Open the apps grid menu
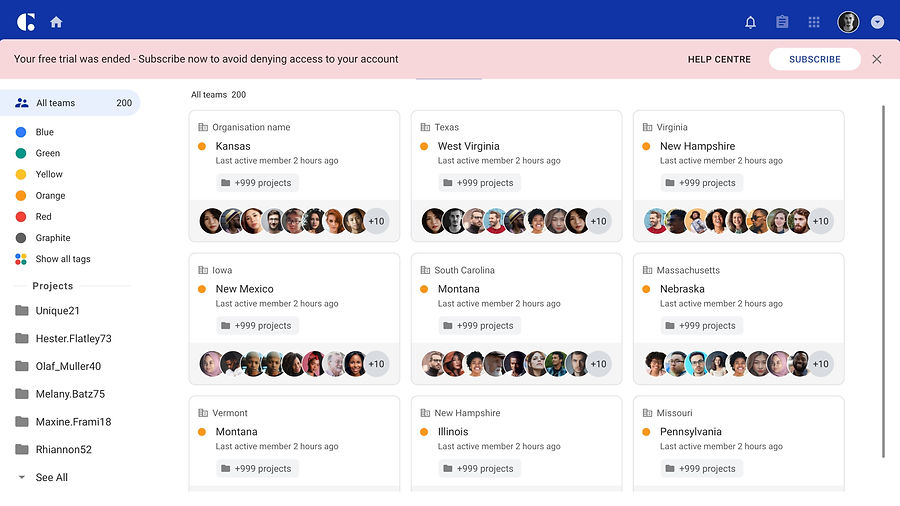The width and height of the screenshot is (900, 506). [x=814, y=22]
